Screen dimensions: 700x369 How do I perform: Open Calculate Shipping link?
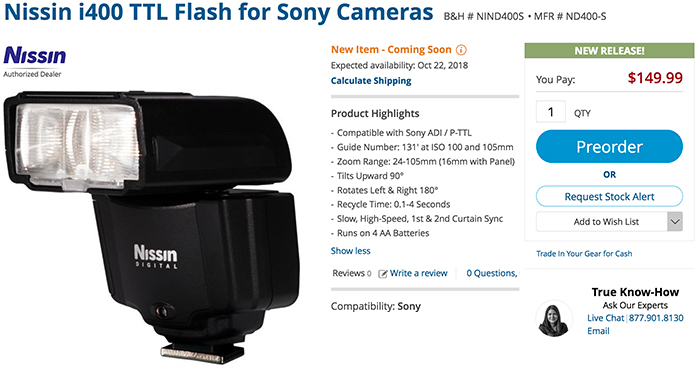click(371, 81)
